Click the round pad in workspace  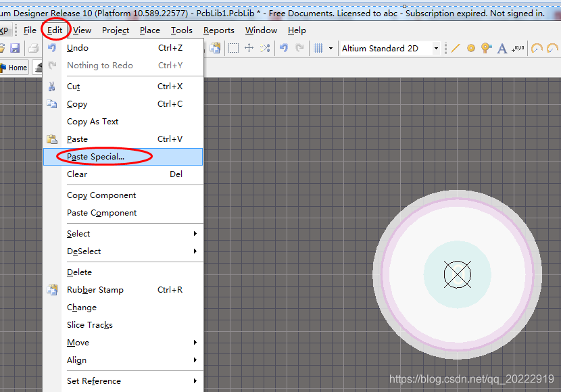click(x=457, y=274)
